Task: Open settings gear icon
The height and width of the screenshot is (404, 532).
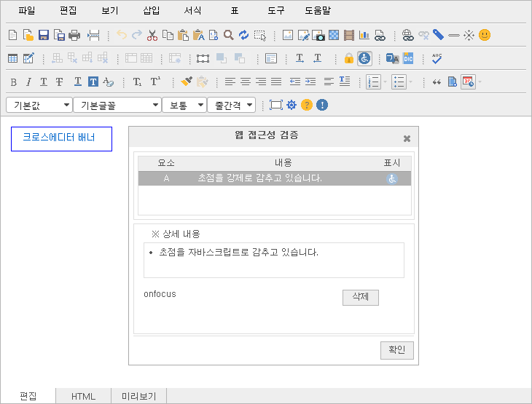Action: [x=292, y=105]
